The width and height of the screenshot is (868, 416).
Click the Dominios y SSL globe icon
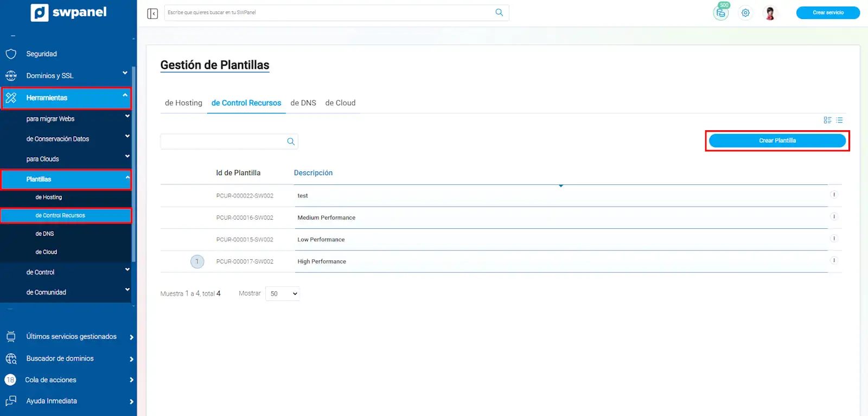click(x=11, y=76)
